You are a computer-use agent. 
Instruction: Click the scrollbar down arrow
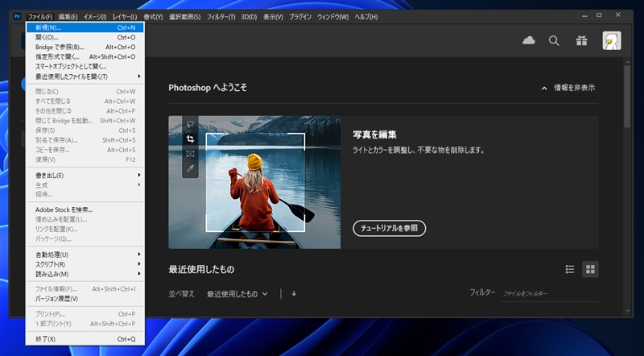coord(627,311)
